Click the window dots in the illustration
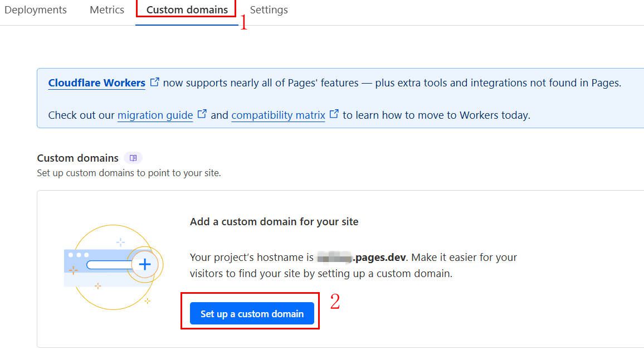The image size is (644, 354). coord(79,255)
